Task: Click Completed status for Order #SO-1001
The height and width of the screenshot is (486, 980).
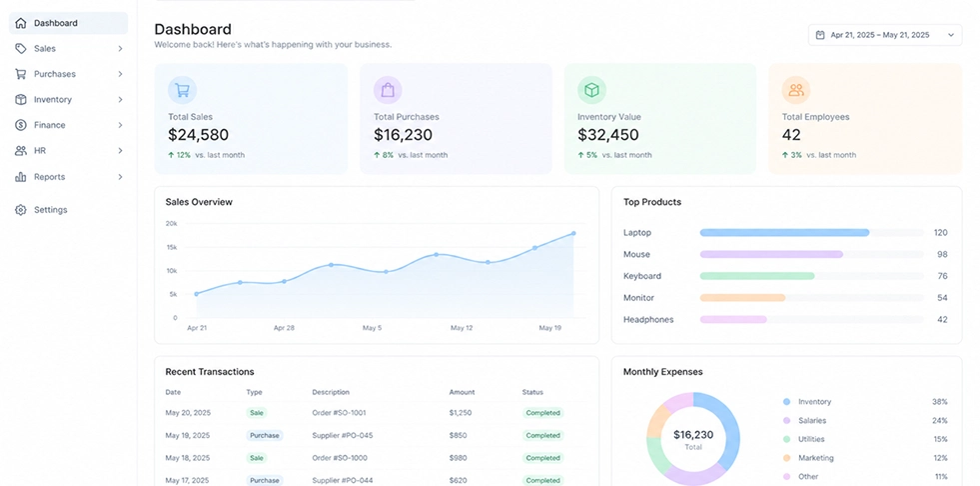Action: tap(542, 413)
